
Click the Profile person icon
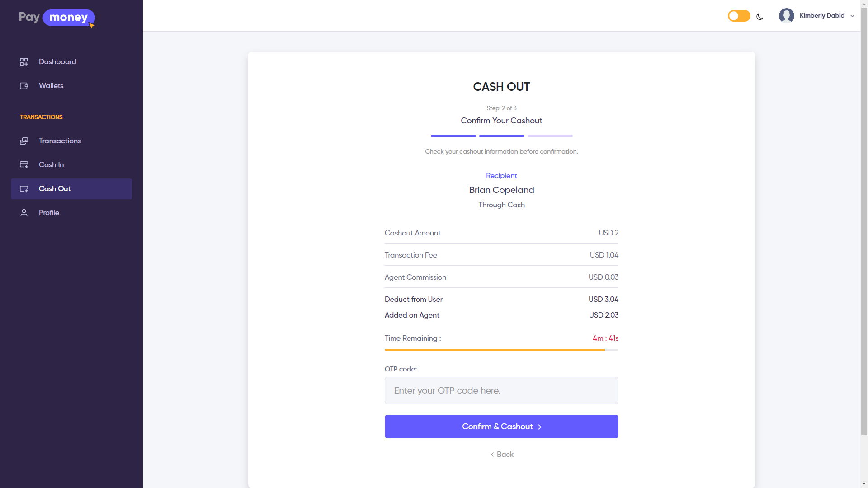(x=24, y=212)
